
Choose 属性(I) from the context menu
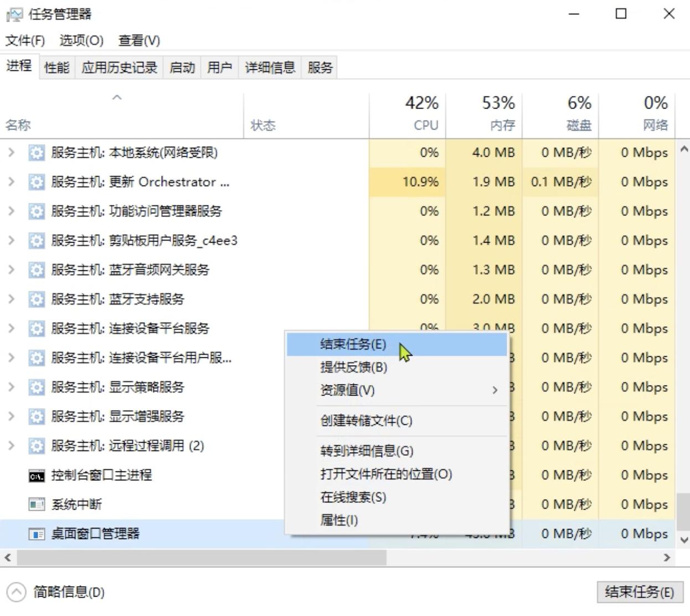(338, 520)
